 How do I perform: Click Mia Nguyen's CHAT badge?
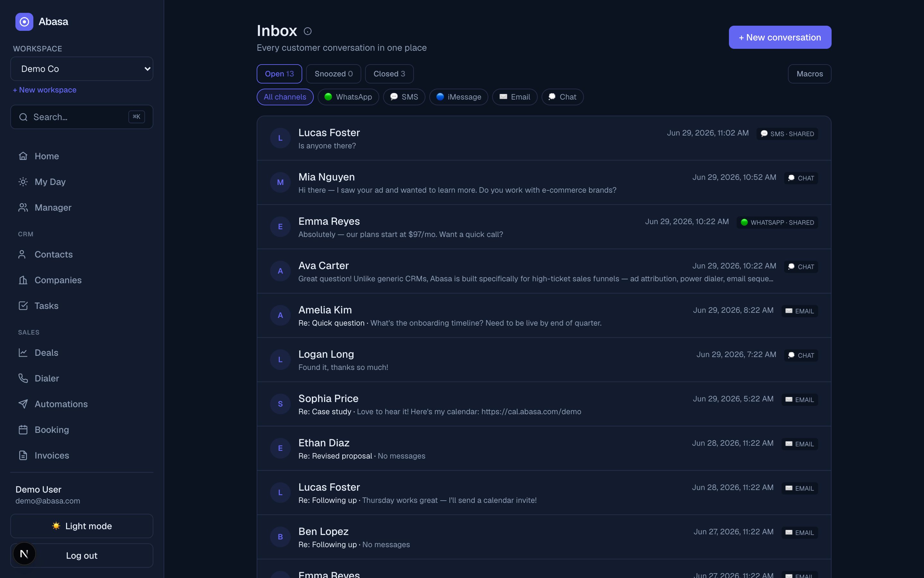[801, 178]
